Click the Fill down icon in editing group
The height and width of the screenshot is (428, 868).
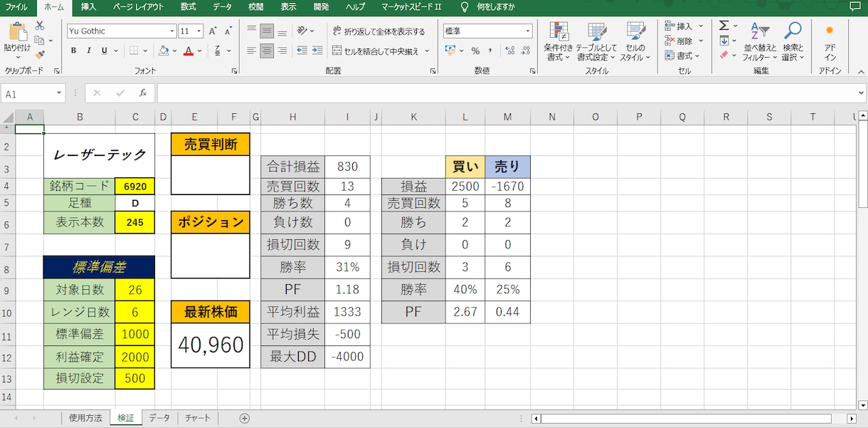click(x=724, y=41)
